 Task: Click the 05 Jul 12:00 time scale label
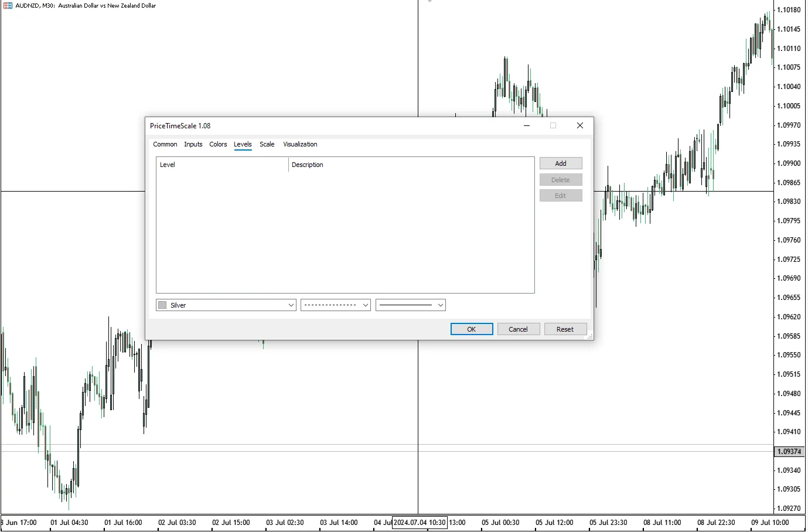pos(554,523)
